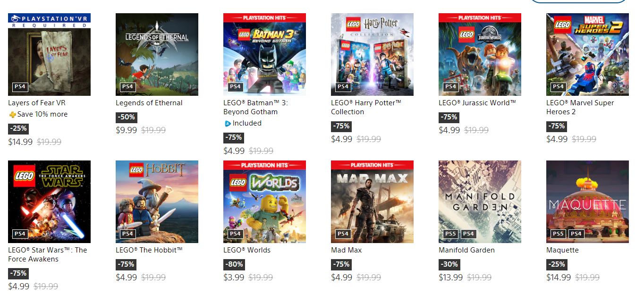Open the Manifold Garden cover image

point(480,202)
